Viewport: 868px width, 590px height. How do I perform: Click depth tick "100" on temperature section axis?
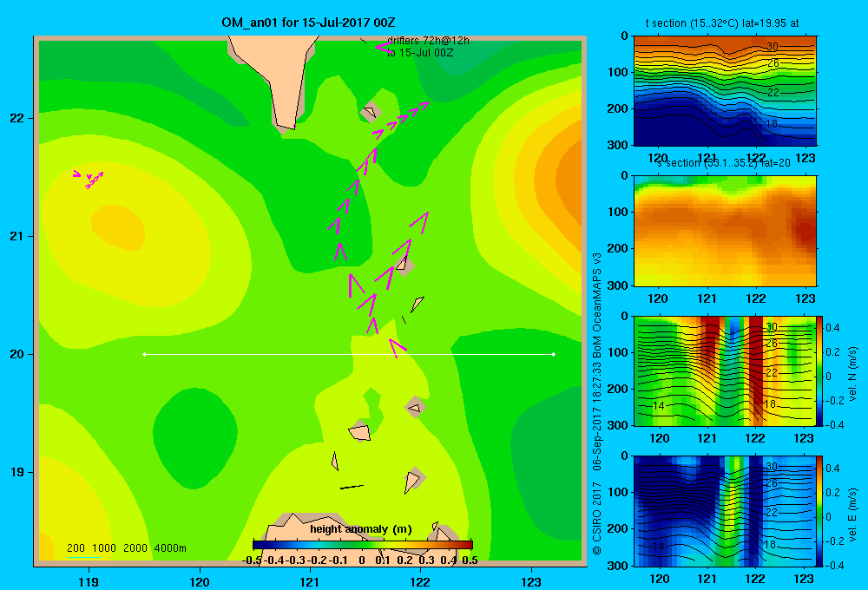[619, 72]
